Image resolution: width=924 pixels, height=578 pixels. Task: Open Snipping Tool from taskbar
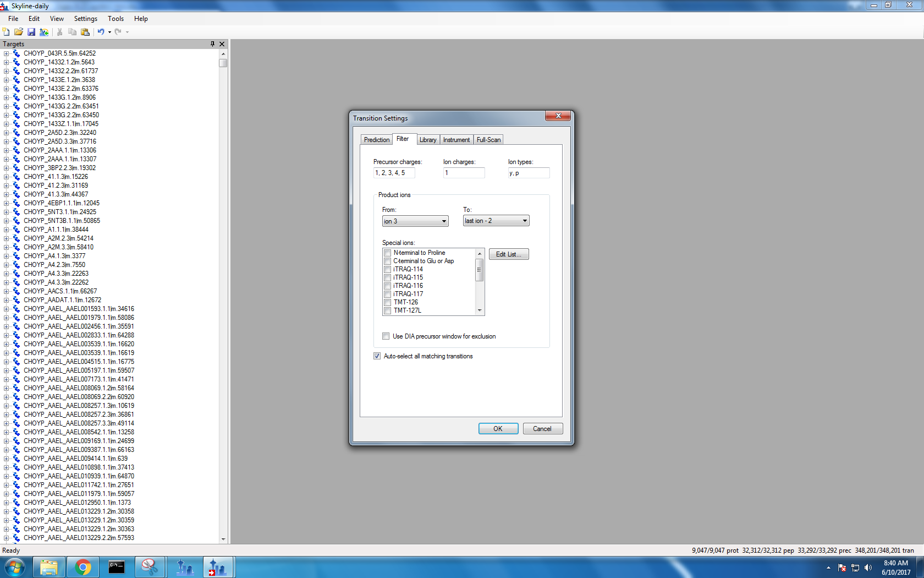pos(150,567)
